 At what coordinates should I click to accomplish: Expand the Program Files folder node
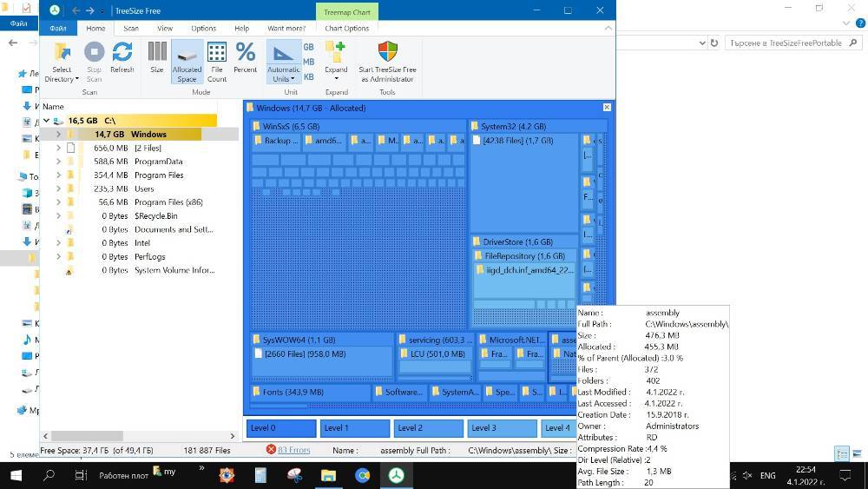point(58,175)
